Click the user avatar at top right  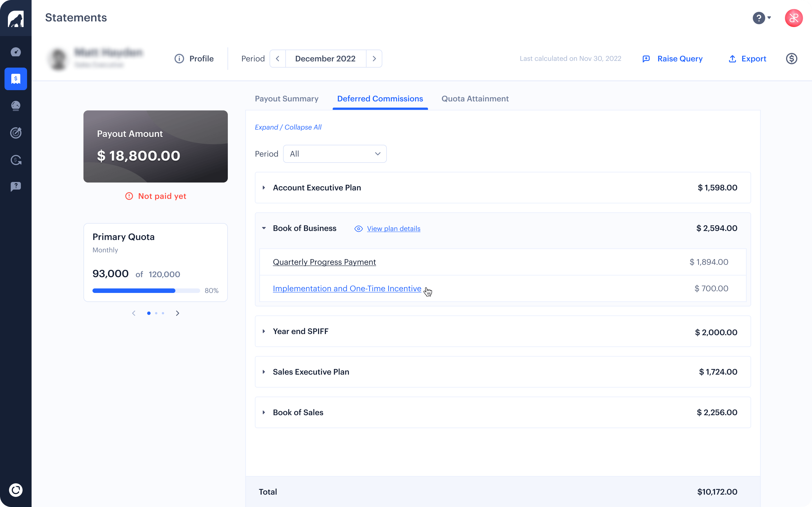coord(794,18)
